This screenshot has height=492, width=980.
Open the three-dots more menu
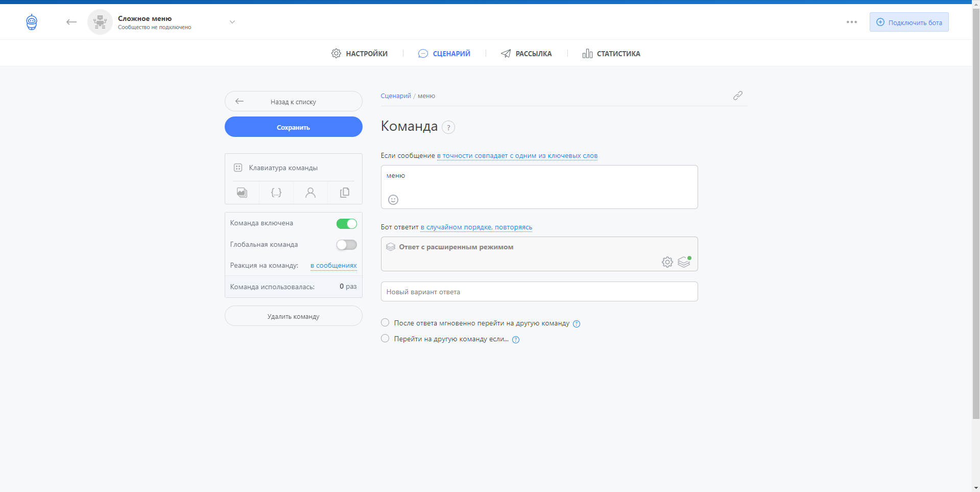coord(852,22)
